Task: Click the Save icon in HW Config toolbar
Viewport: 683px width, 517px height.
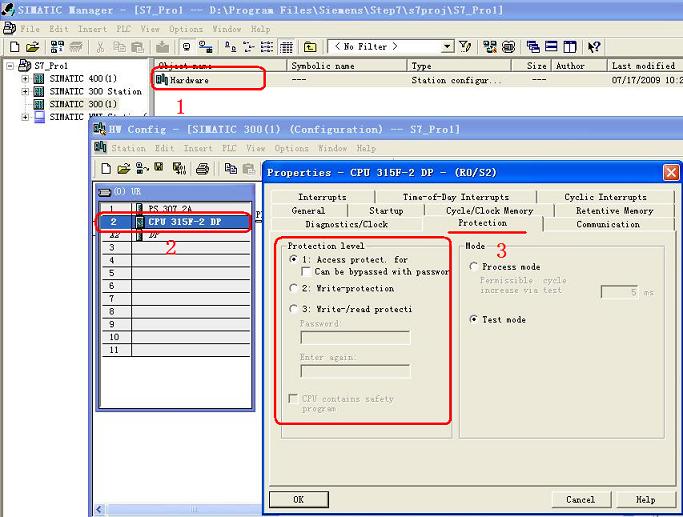Action: click(x=159, y=169)
